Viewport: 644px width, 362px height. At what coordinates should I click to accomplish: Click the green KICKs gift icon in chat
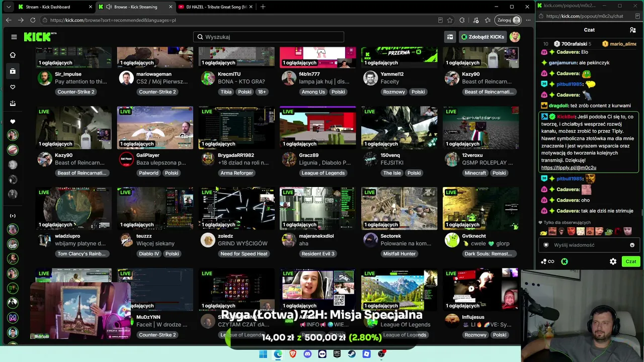[565, 261]
